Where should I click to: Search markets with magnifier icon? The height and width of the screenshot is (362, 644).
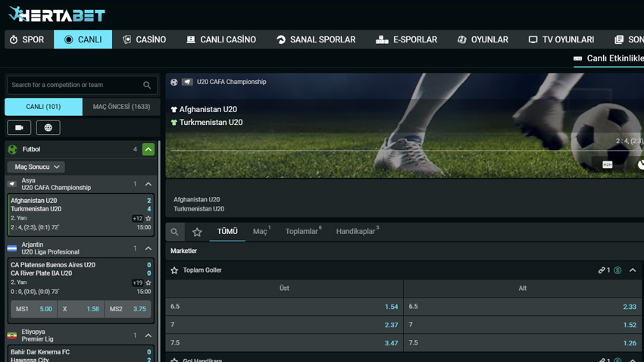[x=174, y=232]
